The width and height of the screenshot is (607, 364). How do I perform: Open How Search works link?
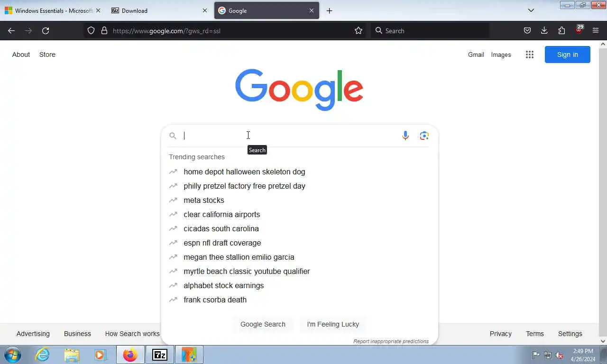tap(132, 334)
